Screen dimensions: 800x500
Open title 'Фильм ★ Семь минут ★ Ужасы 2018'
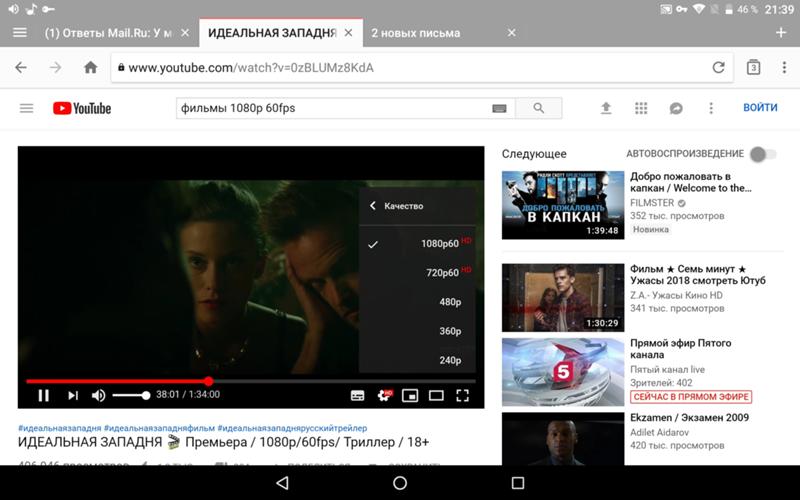coord(697,274)
